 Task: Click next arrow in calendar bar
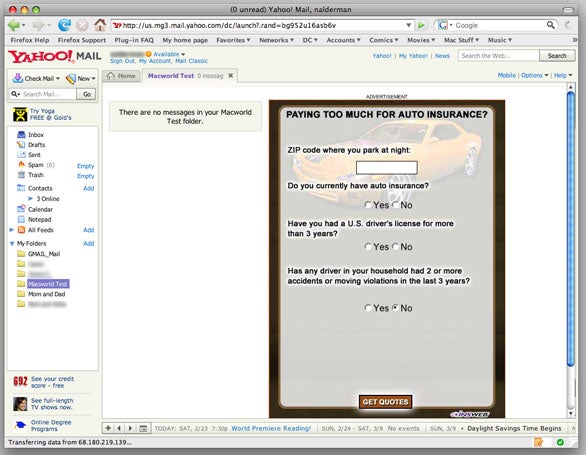pyautogui.click(x=130, y=428)
